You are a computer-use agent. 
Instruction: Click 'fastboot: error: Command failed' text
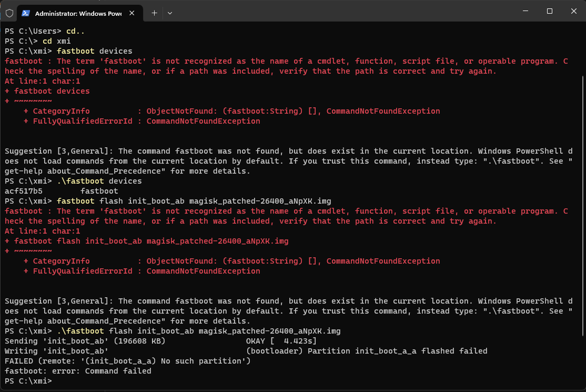[78, 371]
